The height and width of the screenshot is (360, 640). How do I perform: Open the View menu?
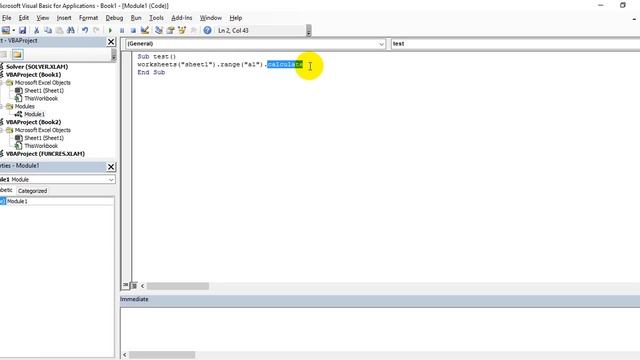[42, 18]
